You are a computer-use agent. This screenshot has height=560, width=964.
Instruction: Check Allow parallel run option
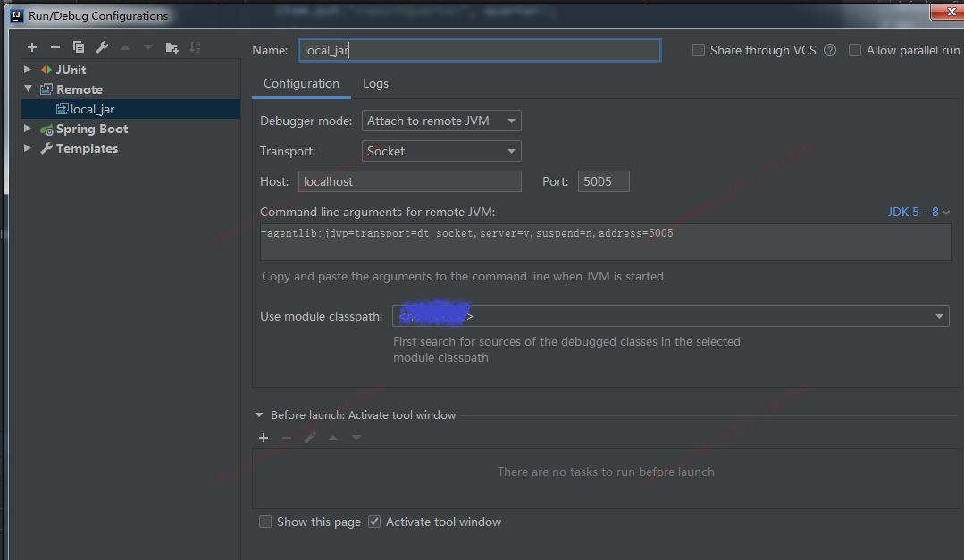855,51
